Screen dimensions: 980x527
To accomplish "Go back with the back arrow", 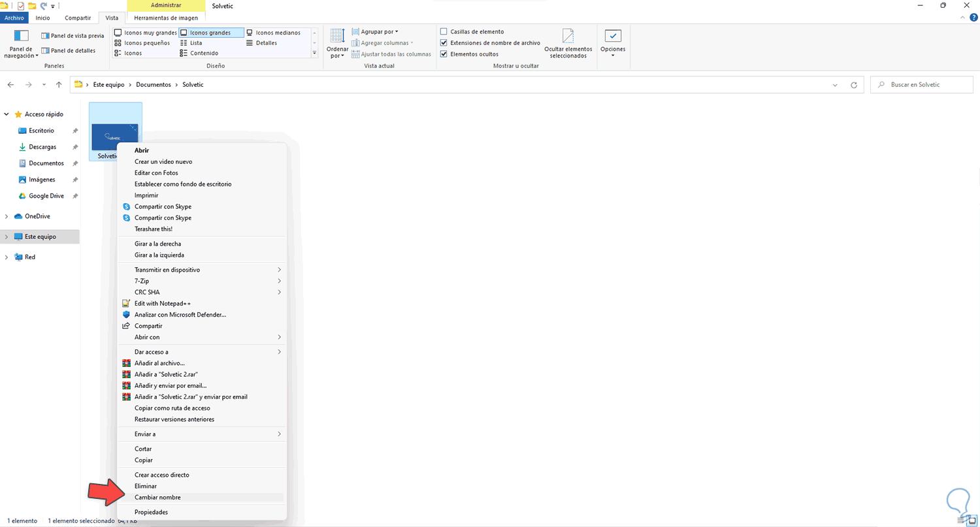I will [11, 85].
